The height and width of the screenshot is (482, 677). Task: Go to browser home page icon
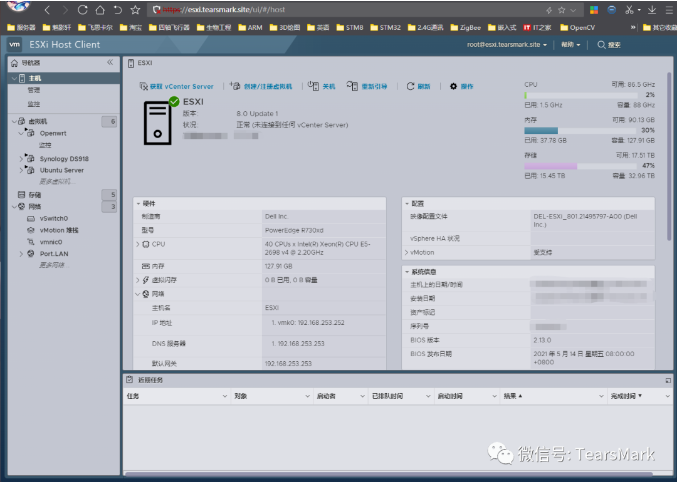click(x=100, y=10)
